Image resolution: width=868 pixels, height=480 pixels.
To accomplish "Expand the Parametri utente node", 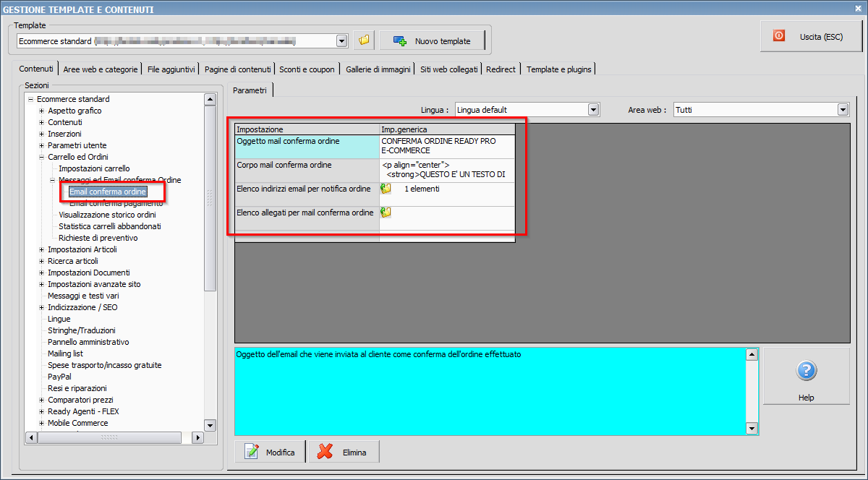I will point(42,145).
